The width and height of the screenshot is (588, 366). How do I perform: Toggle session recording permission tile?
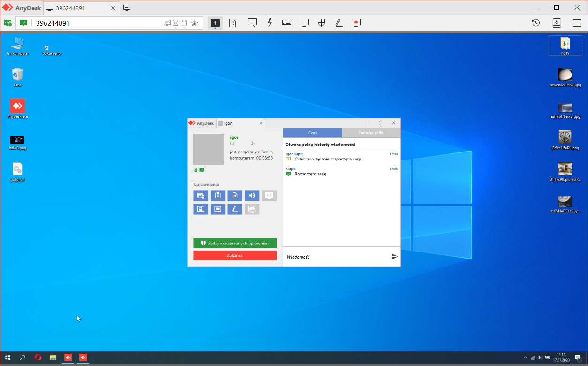coord(218,209)
